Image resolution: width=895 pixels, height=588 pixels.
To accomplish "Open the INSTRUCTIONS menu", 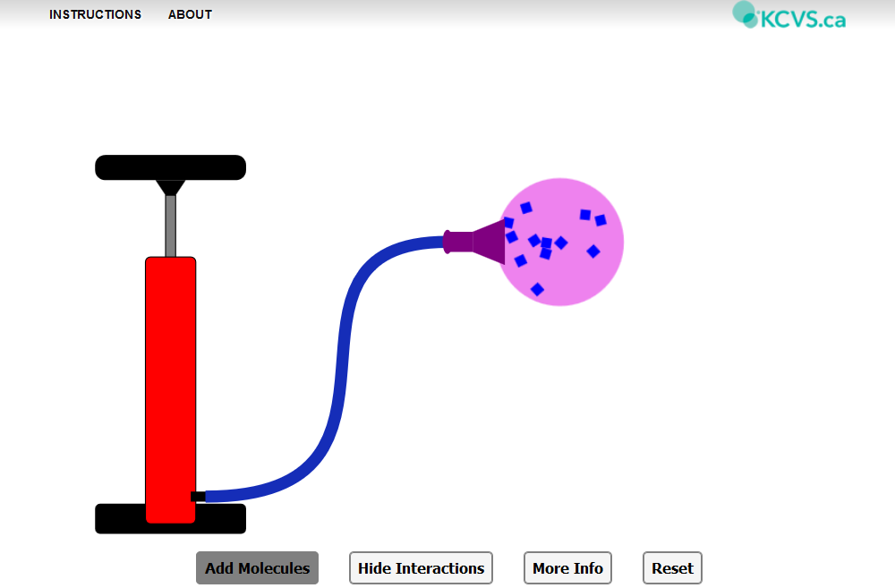I will [96, 15].
